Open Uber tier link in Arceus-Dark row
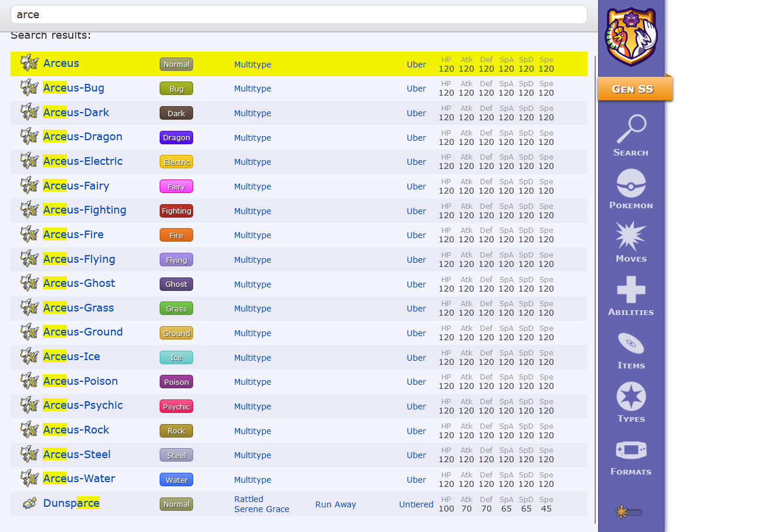The height and width of the screenshot is (532, 773). (x=416, y=113)
